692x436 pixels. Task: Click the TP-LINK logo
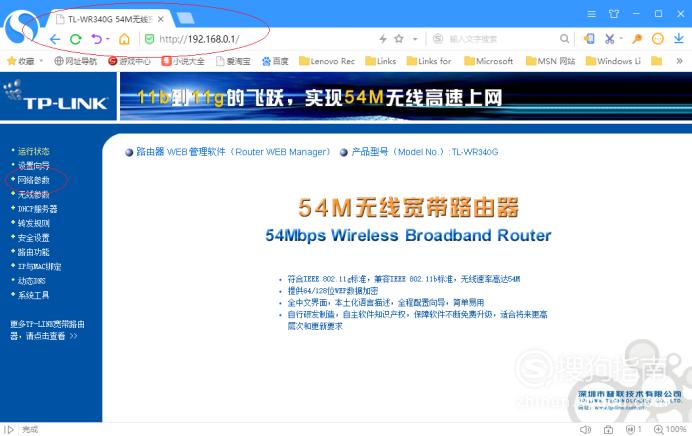57,96
